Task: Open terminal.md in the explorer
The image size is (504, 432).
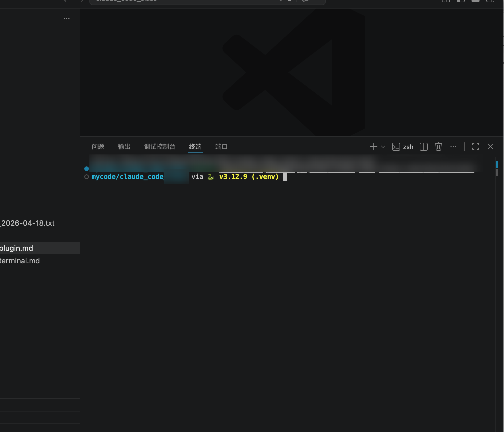Action: [40, 261]
